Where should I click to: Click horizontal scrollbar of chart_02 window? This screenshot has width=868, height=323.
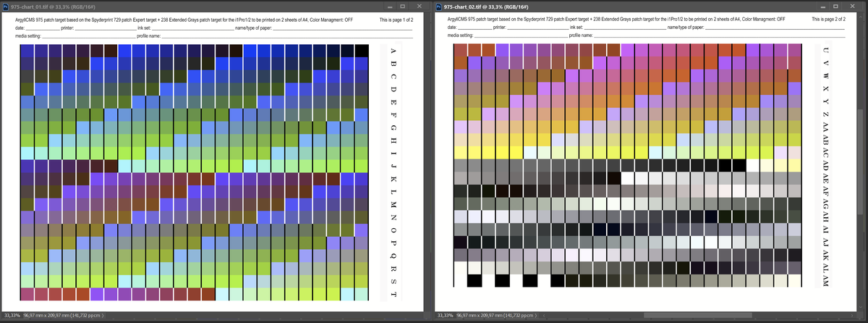687,316
